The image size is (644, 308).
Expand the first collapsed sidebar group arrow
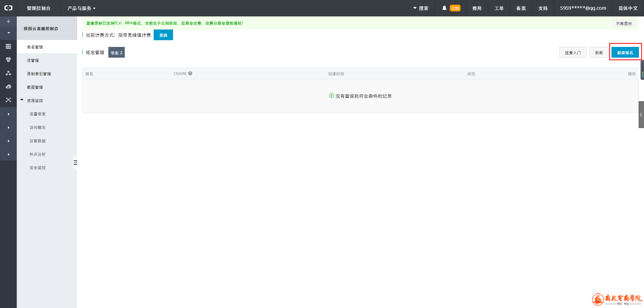8,114
